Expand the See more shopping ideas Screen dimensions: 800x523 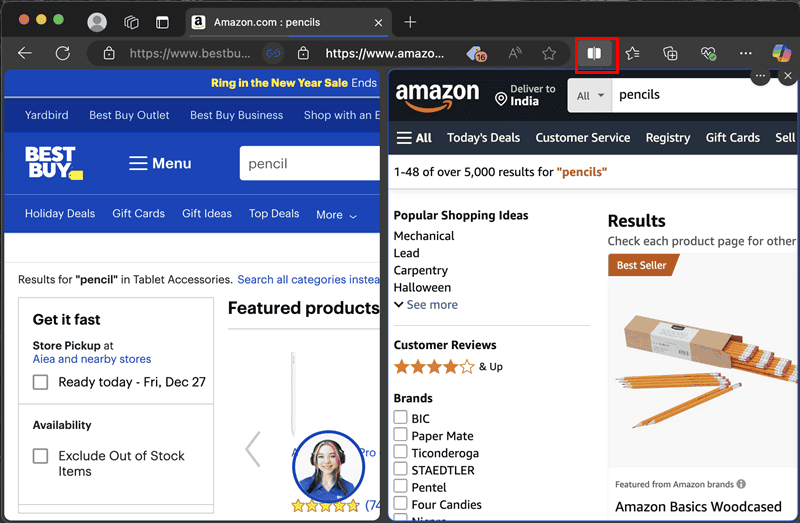(426, 305)
